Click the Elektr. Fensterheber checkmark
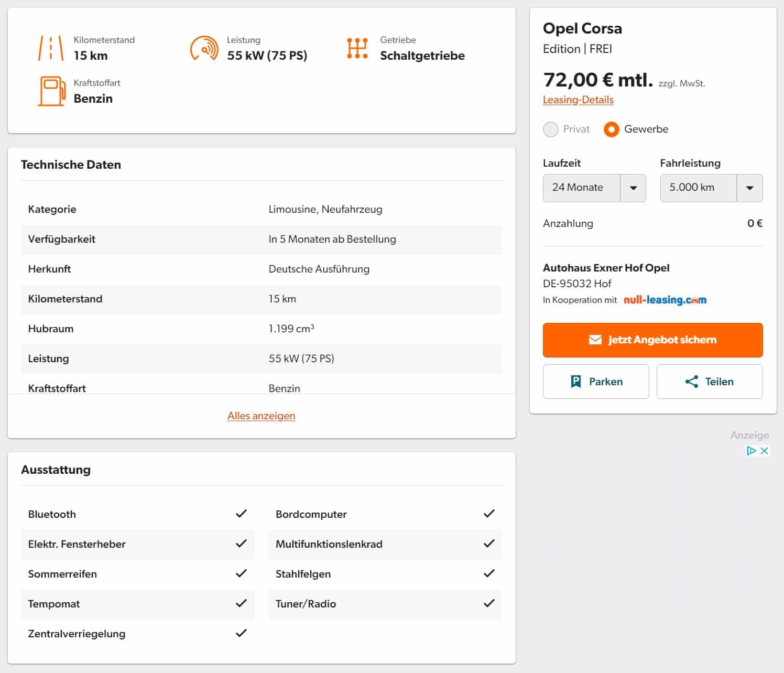Viewport: 784px width, 673px height. 241,544
